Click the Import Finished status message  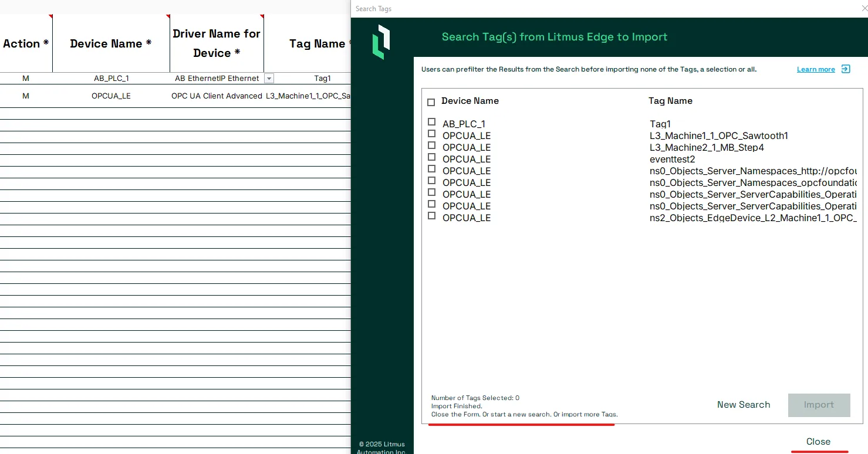[x=457, y=406]
